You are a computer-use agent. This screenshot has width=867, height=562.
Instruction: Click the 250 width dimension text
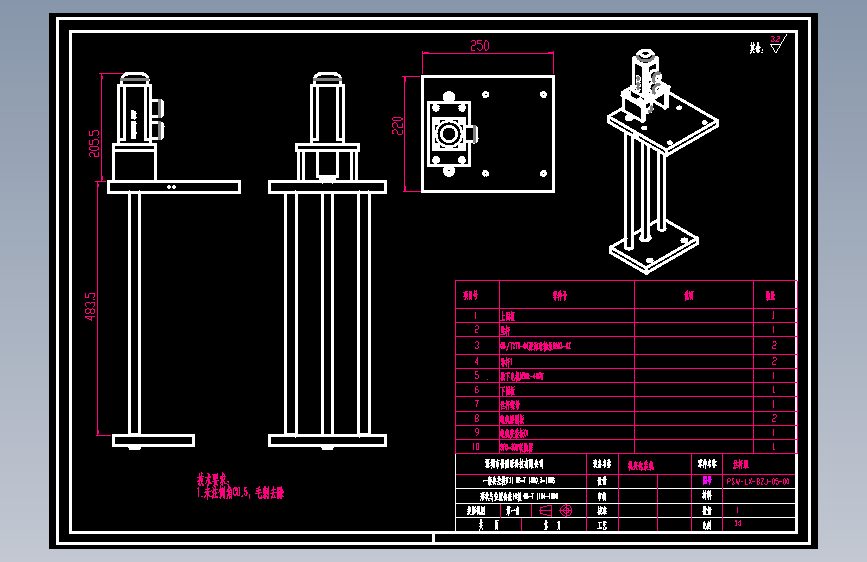tap(480, 46)
